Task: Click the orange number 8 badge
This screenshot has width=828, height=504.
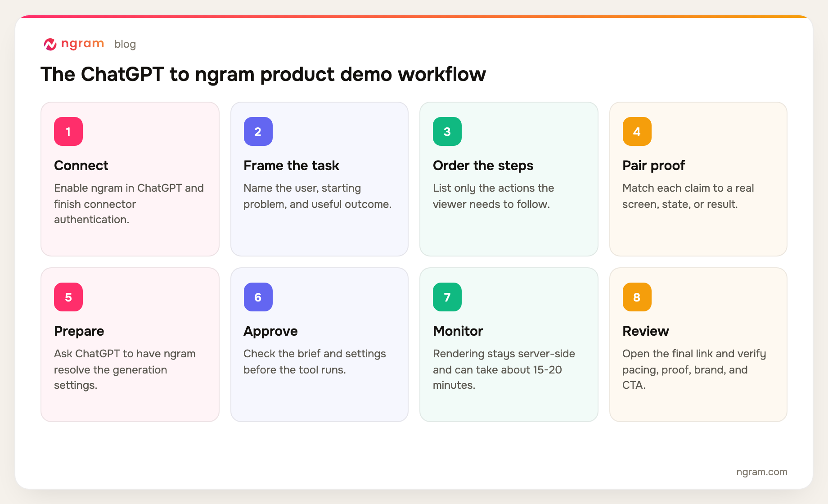Action: point(637,297)
